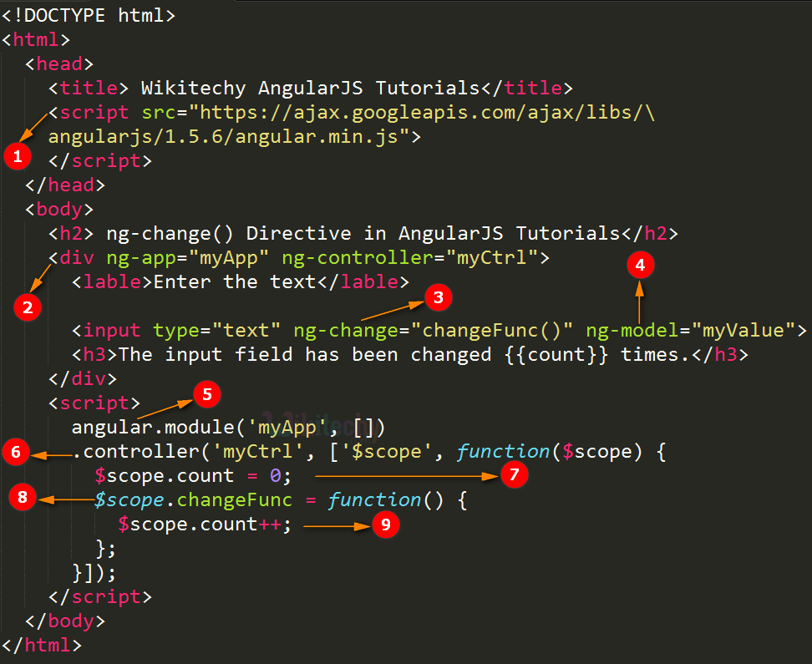812x664 pixels.
Task: Select the red marker labeled 4
Action: pos(640,265)
